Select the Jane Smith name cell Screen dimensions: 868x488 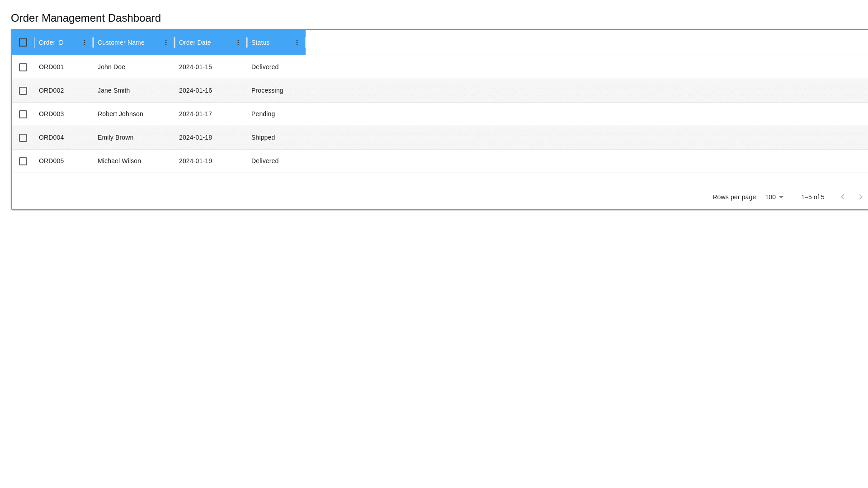113,90
